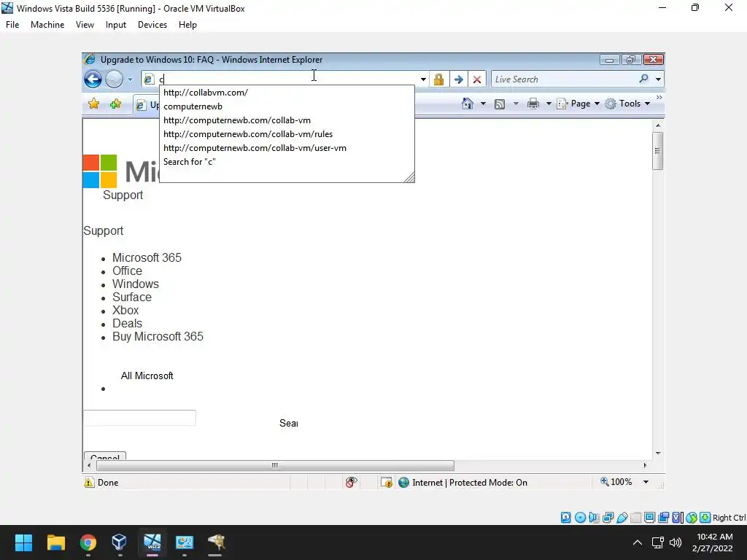Open Chrome from the taskbar

88,542
